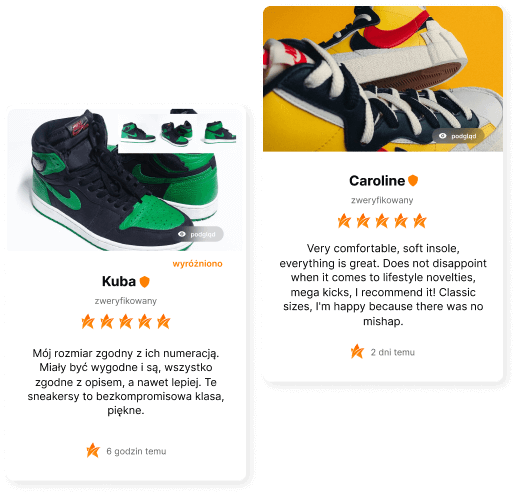Screen dimensions: 517x495
Task: Click the orange 'wyróżniono' label
Action: pos(197,264)
